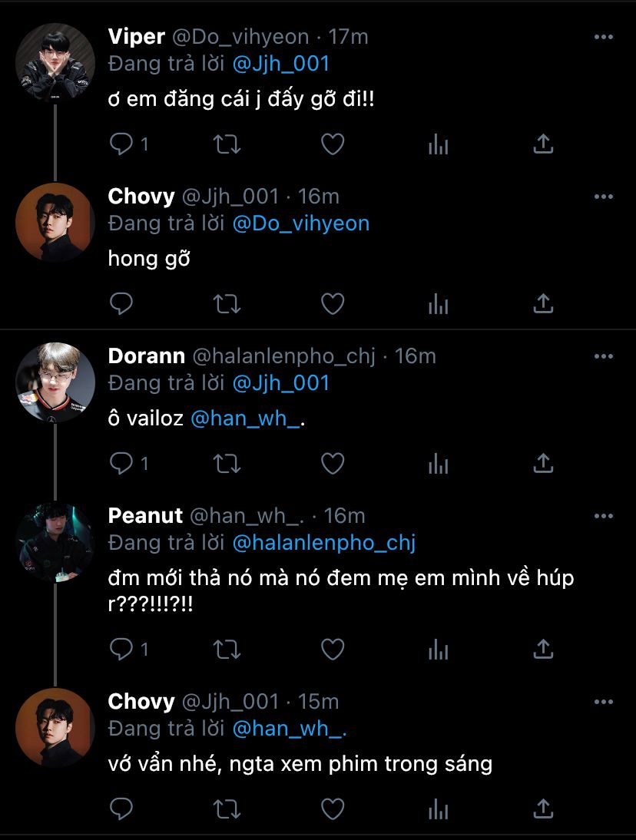Share Peanut's tweet
This screenshot has width=636, height=840.
tap(543, 649)
